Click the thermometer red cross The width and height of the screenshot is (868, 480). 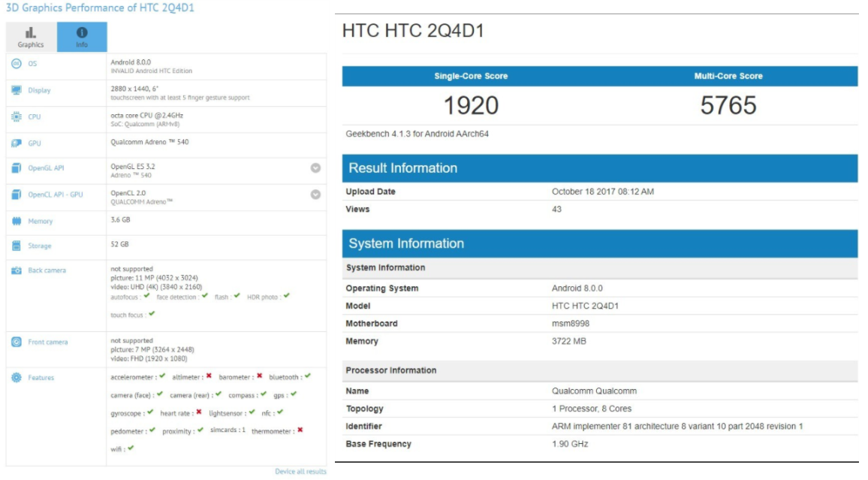[300, 430]
